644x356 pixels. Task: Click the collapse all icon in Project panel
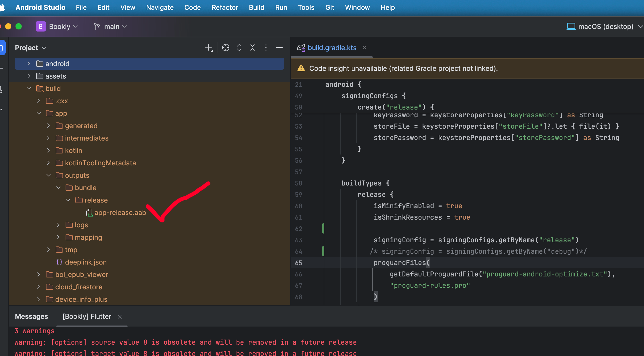253,48
